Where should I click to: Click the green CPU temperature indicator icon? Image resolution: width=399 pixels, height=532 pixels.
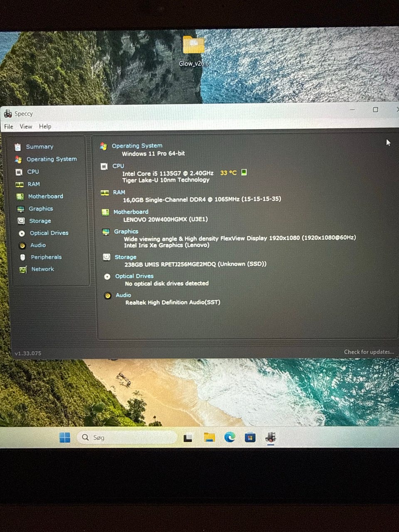point(244,172)
